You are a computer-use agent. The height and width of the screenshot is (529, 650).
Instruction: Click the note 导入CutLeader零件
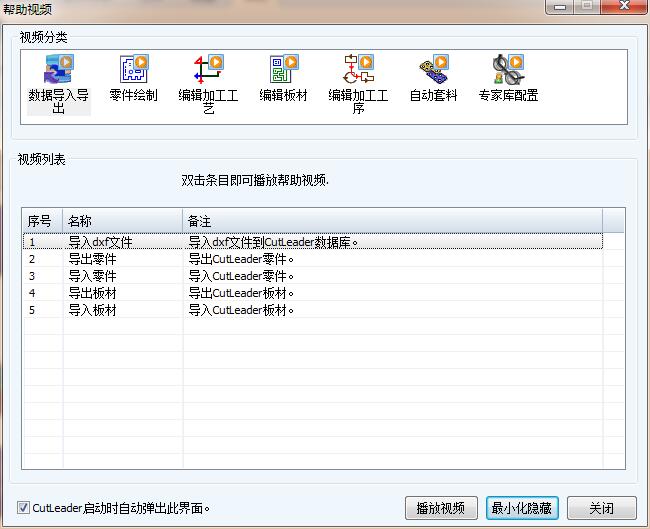click(x=241, y=277)
